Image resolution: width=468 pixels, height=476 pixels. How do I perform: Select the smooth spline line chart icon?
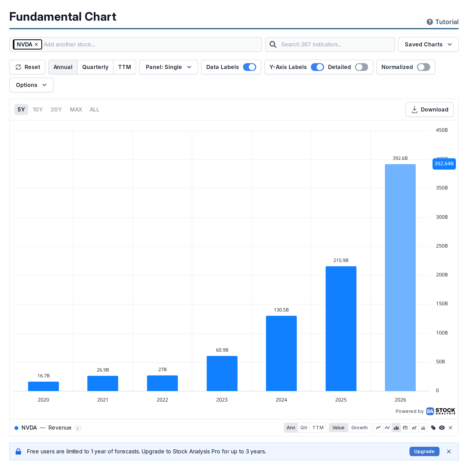click(387, 428)
